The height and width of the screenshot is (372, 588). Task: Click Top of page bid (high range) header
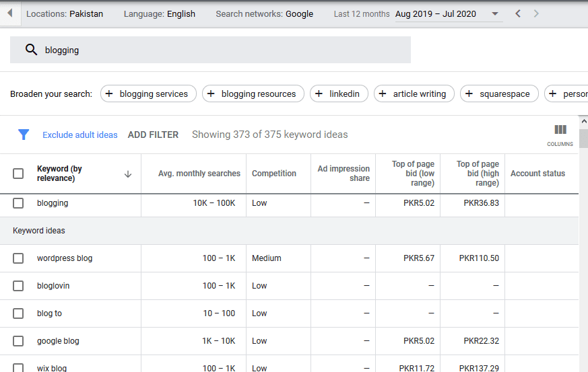[x=478, y=174]
